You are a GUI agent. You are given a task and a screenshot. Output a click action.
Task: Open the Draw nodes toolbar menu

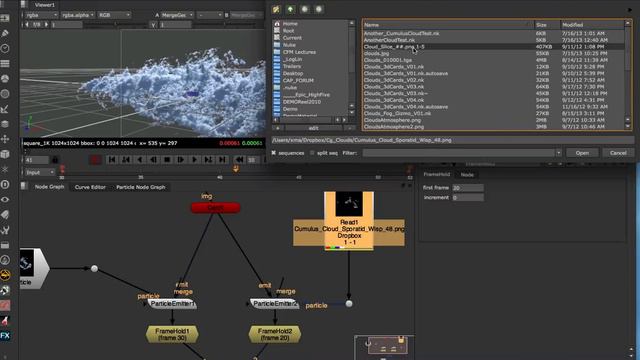tap(5, 33)
